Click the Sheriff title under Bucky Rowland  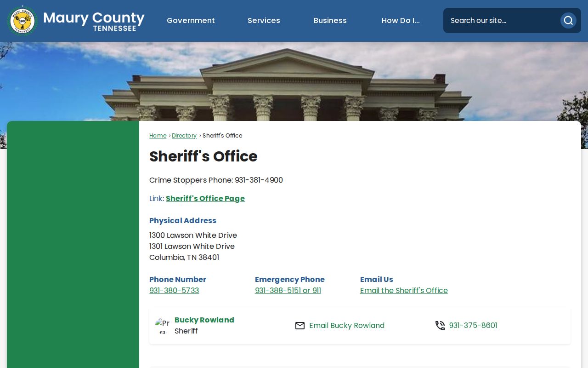click(186, 331)
